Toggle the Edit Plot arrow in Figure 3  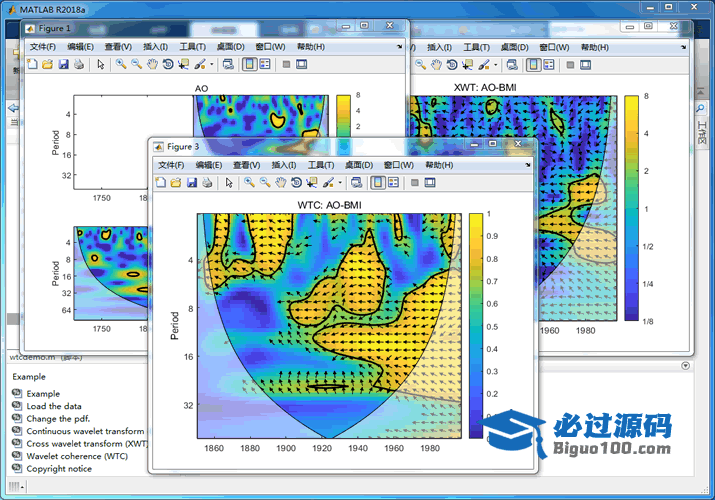tap(228, 183)
